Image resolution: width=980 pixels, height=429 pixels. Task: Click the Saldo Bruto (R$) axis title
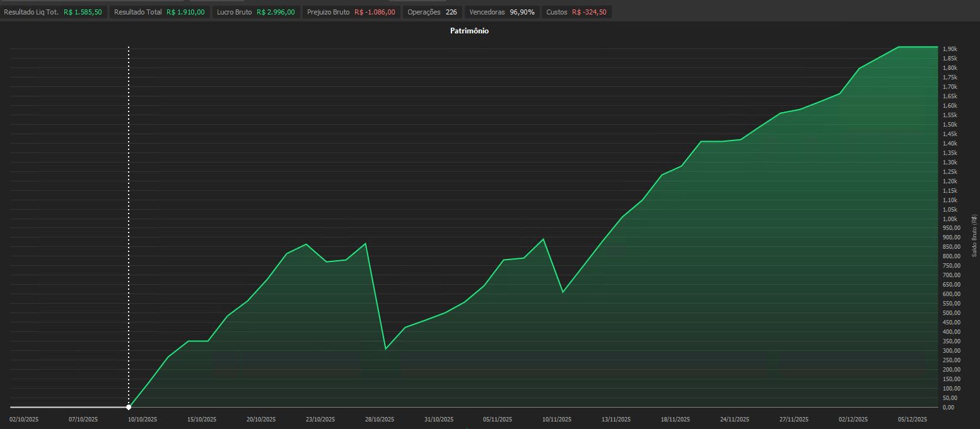(x=974, y=236)
